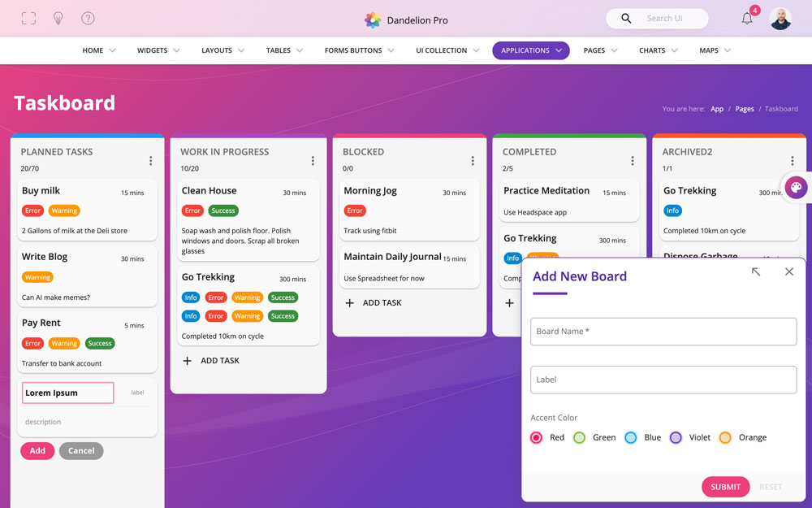
Task: Open the help question mark icon
Action: pos(88,18)
